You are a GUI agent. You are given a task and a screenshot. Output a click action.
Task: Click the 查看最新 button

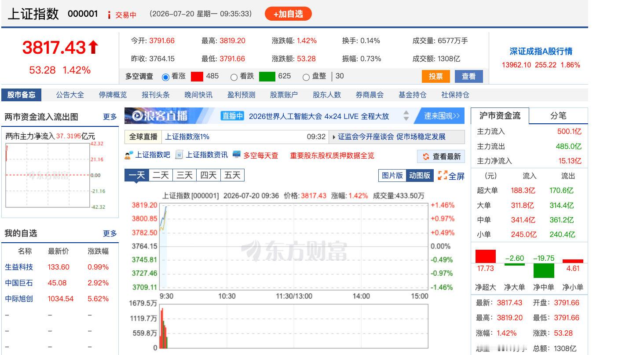point(441,156)
